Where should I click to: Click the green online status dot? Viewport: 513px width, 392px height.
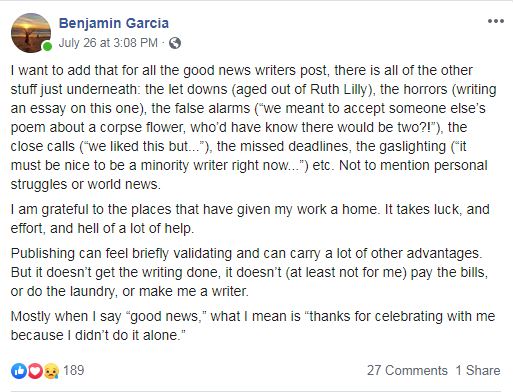(x=47, y=46)
